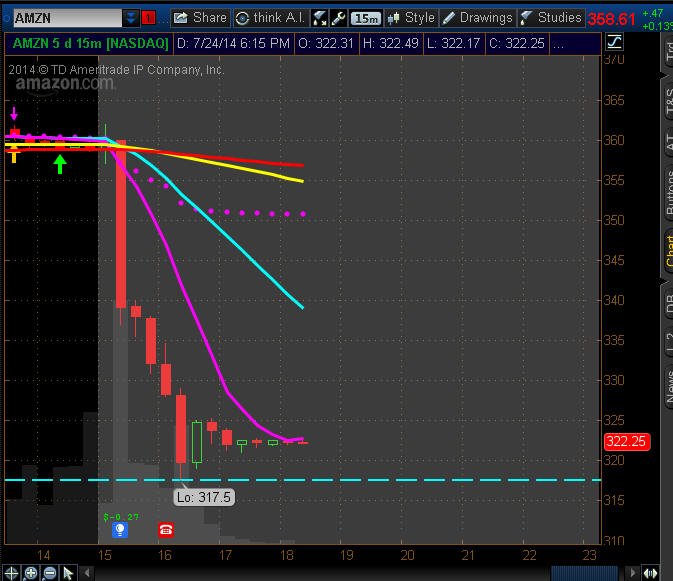The height and width of the screenshot is (581, 673).
Task: Click the cyan dashed horizontal price line
Action: (303, 480)
